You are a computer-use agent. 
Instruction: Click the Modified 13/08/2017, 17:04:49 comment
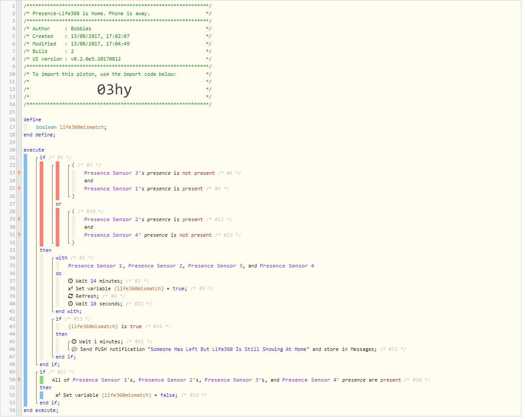(x=118, y=44)
